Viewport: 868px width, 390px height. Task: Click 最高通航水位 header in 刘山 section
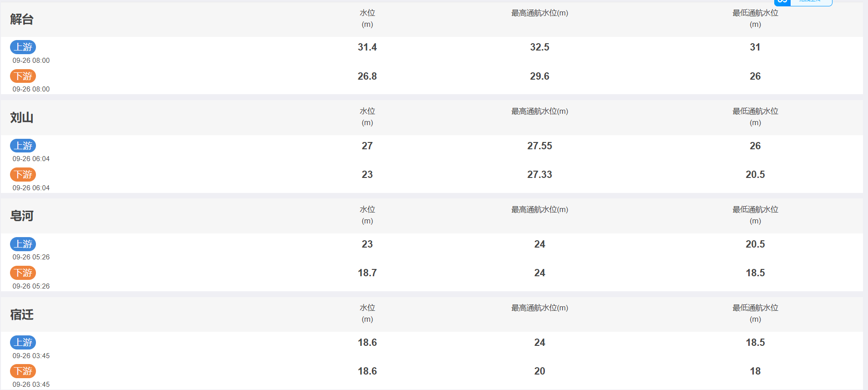[540, 111]
